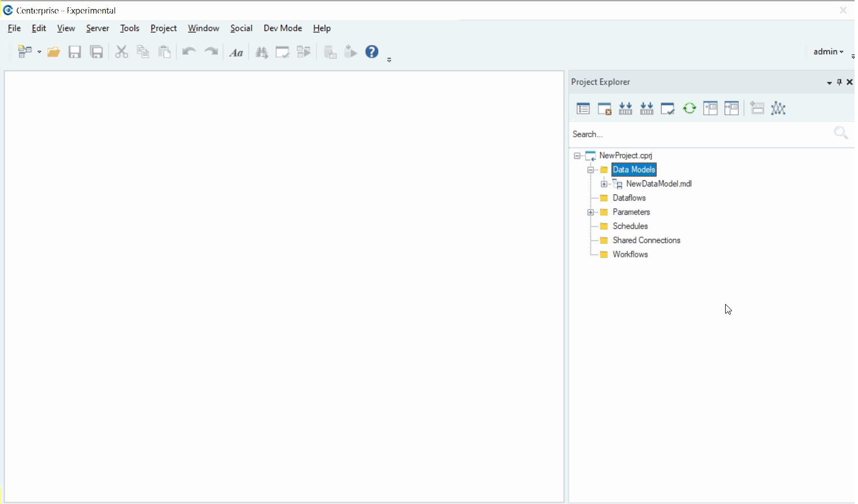Click the green Refresh icon in Project Explorer

[x=690, y=108]
